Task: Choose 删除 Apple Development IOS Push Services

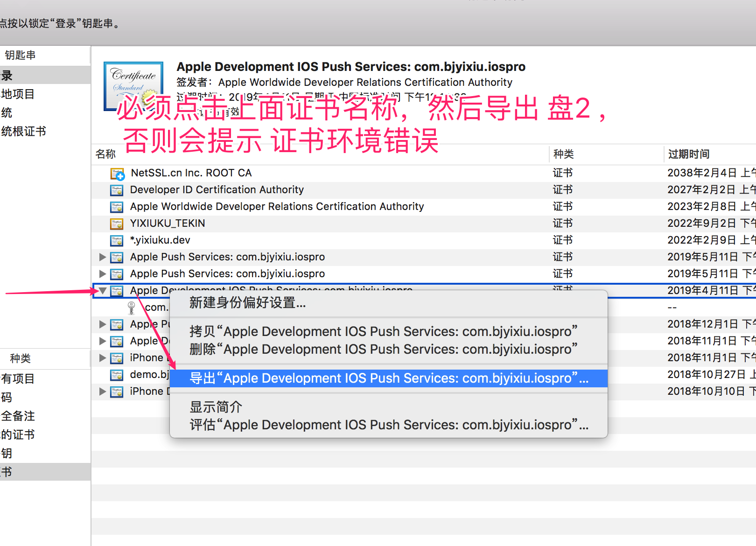Action: [389, 349]
